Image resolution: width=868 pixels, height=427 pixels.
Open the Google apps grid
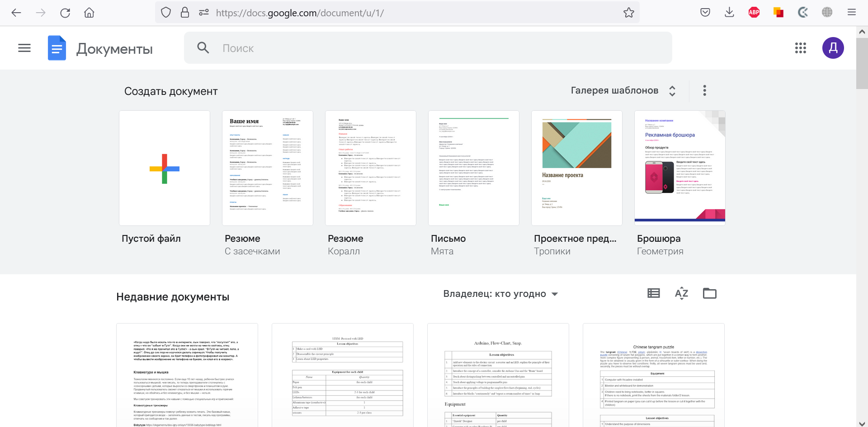click(x=801, y=48)
